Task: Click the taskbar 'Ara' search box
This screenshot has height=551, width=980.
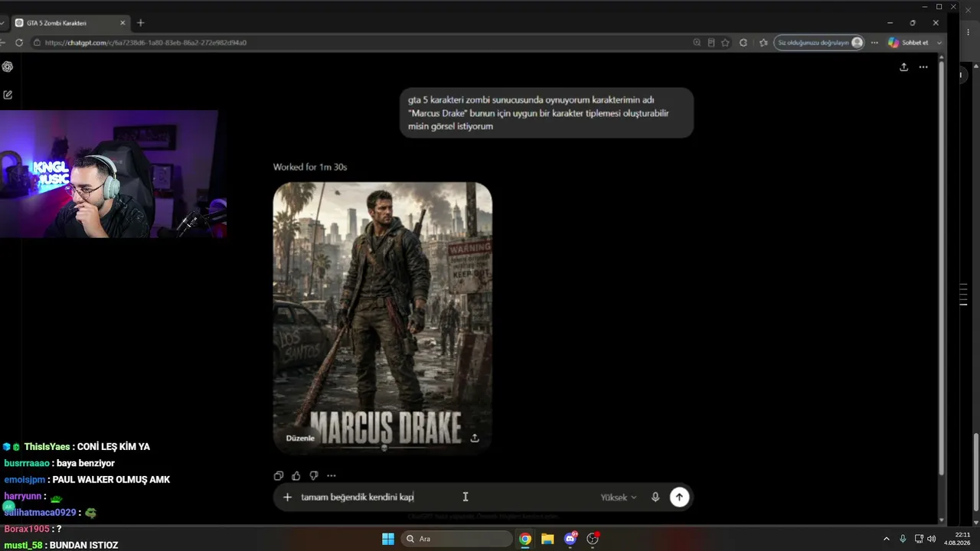Action: (456, 539)
